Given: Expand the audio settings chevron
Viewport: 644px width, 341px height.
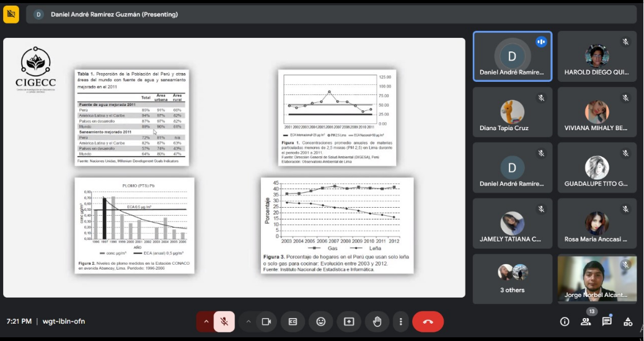Looking at the screenshot, I should (x=205, y=322).
